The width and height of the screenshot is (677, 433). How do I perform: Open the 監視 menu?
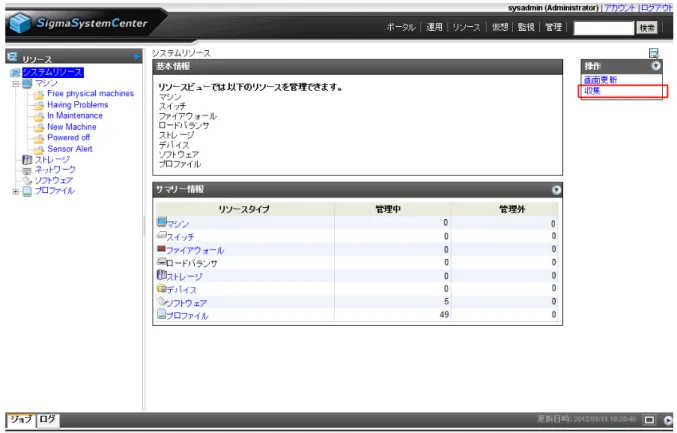526,27
